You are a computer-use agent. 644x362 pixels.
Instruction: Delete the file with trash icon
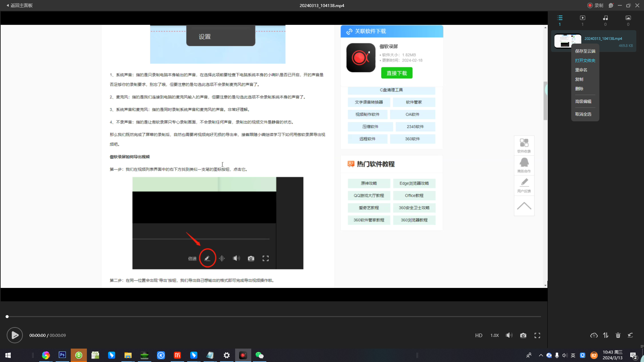click(x=618, y=336)
